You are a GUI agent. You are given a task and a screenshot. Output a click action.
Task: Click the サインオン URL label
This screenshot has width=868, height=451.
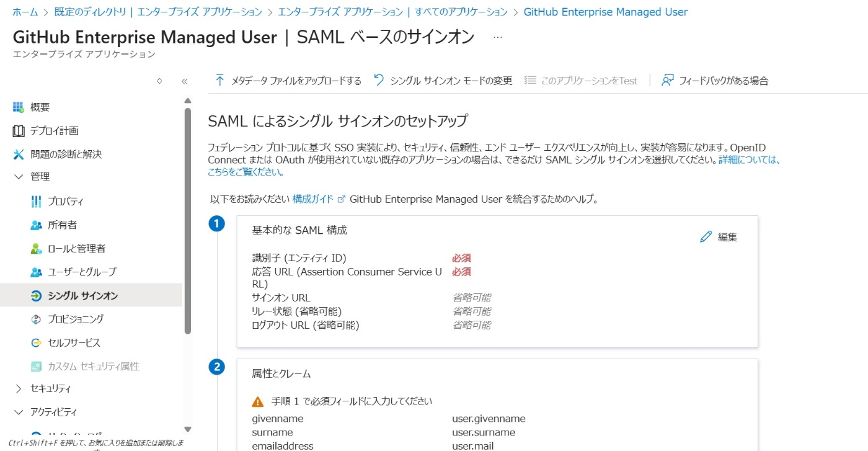coord(281,298)
